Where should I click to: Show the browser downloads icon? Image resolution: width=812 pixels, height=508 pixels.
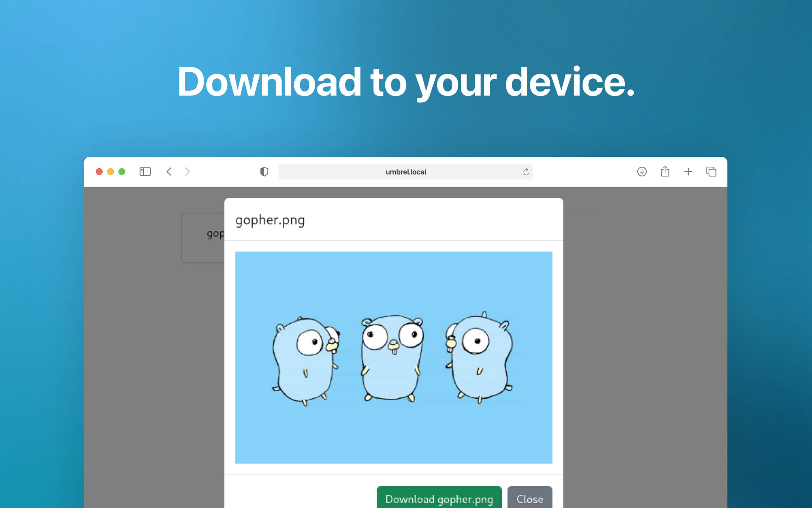pyautogui.click(x=642, y=172)
